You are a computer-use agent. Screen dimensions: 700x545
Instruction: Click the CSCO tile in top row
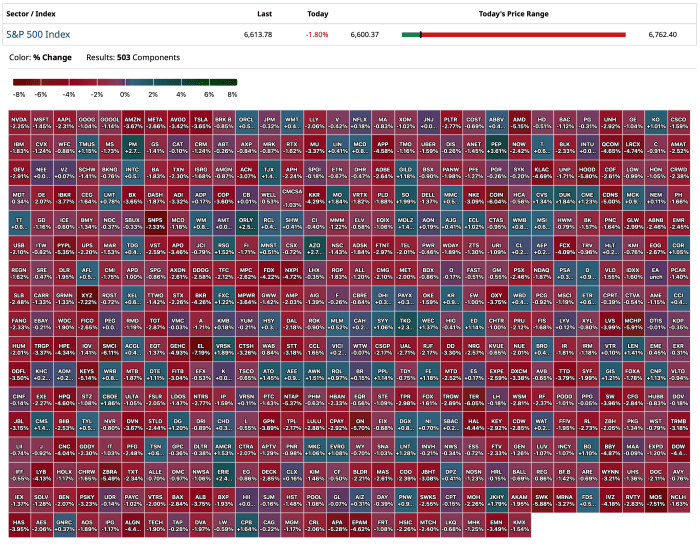(x=678, y=122)
